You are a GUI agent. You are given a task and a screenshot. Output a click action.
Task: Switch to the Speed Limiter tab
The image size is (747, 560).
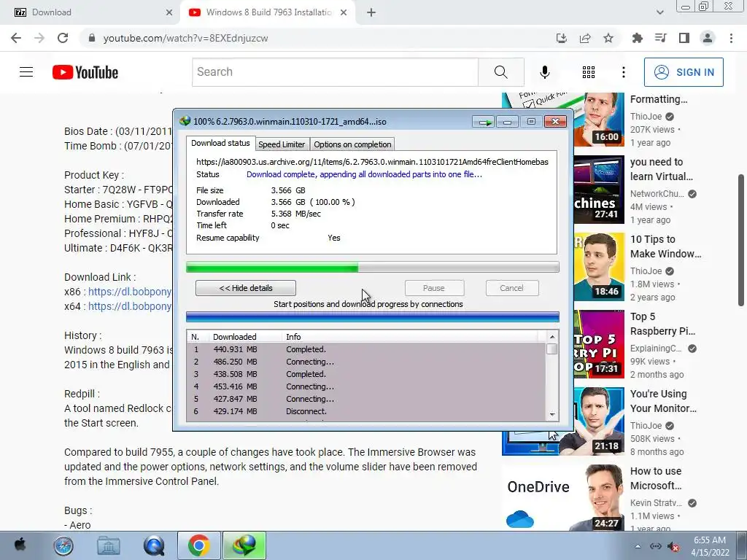282,144
